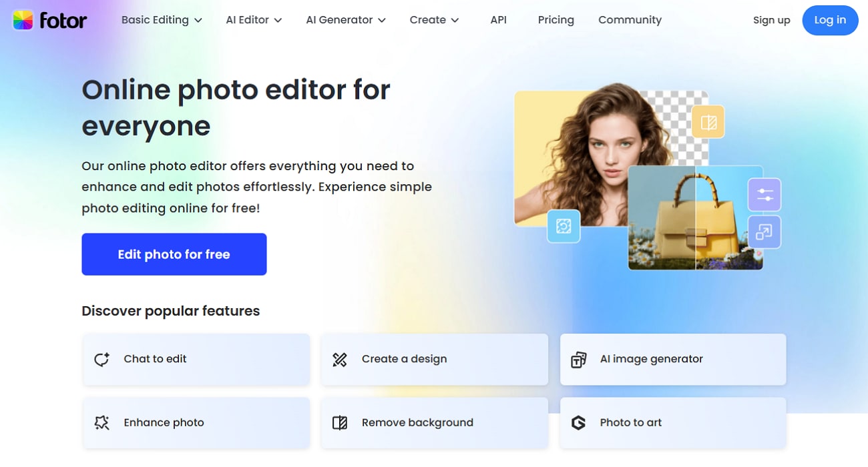Open the Create dropdown
This screenshot has width=868, height=467.
[433, 20]
